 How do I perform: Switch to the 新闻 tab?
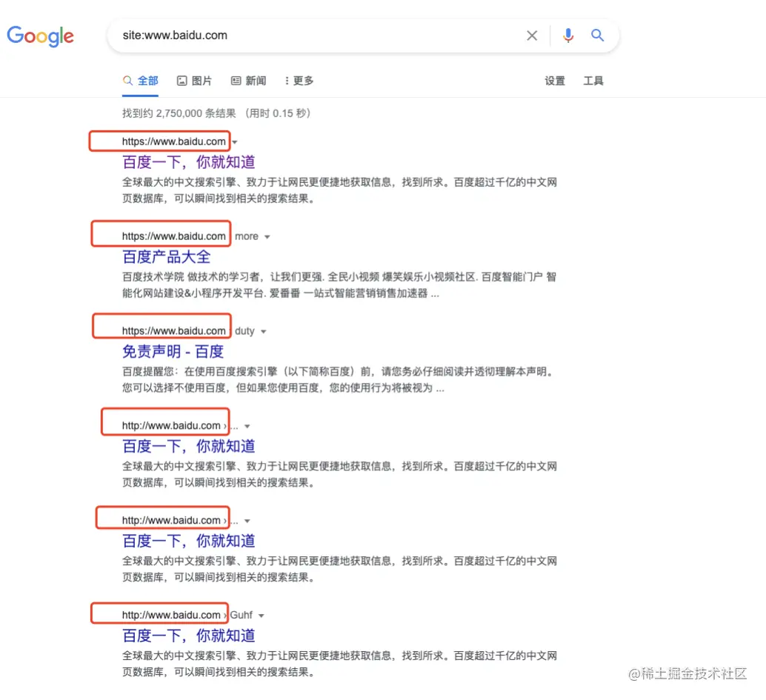click(x=248, y=81)
